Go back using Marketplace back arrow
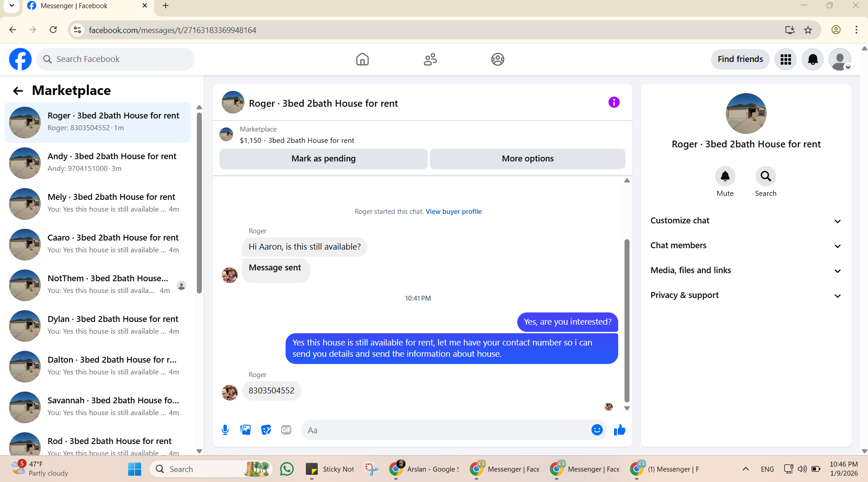Viewport: 868px width, 482px height. click(x=18, y=91)
